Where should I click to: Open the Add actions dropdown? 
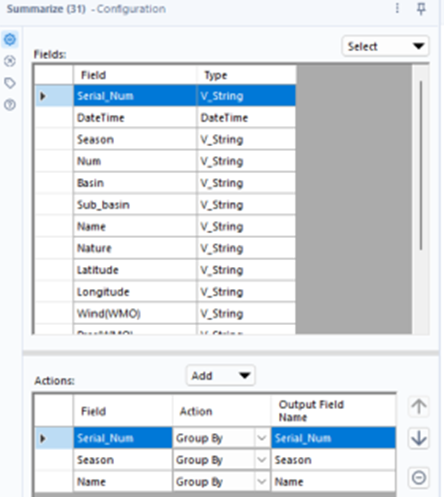pos(221,376)
